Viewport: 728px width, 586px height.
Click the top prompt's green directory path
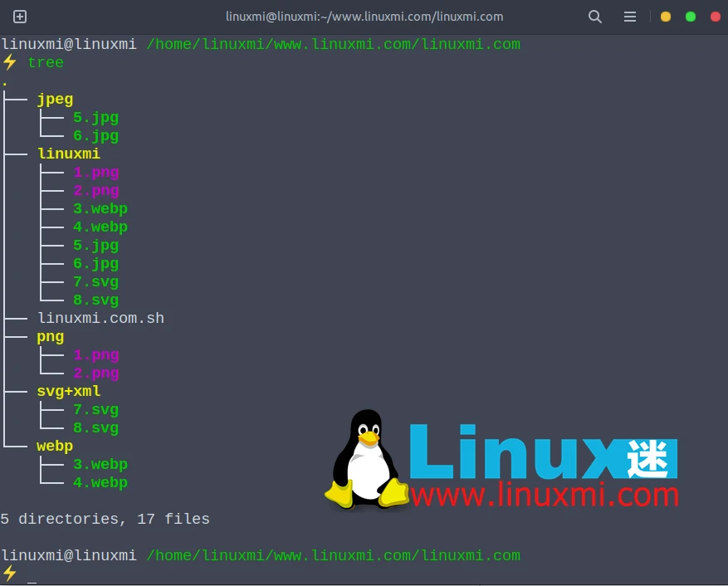click(x=334, y=44)
